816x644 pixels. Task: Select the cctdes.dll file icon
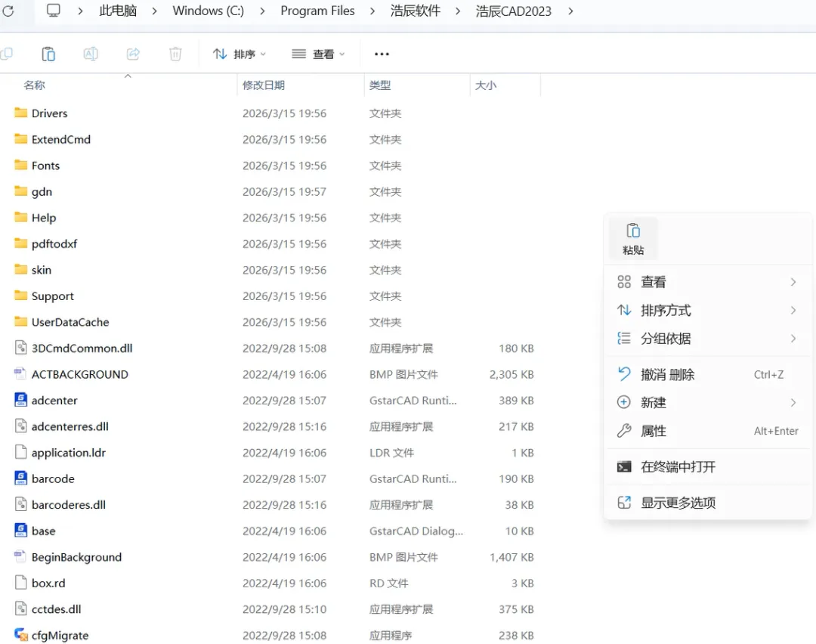(21, 608)
